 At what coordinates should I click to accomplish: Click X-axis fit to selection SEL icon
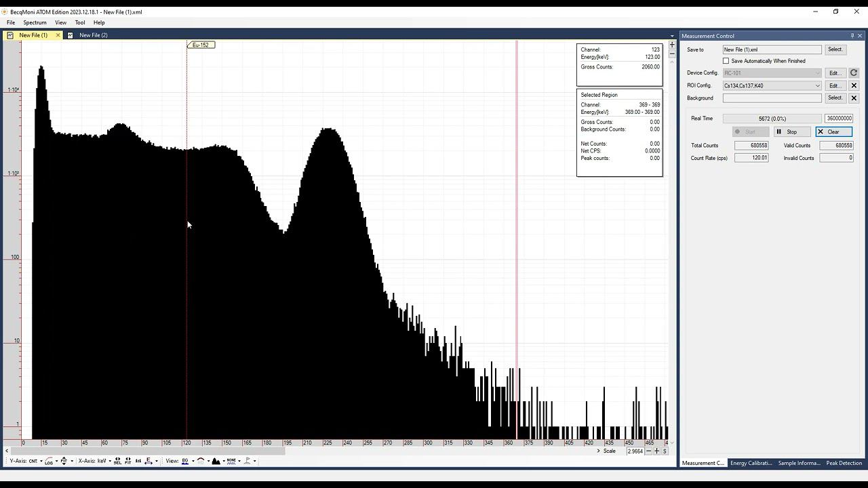[x=117, y=461]
